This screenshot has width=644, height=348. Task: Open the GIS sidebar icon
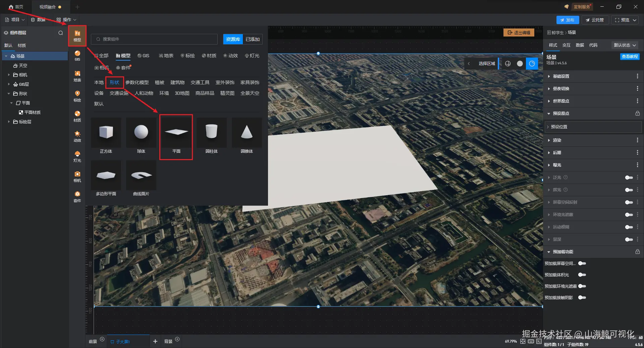(x=77, y=56)
